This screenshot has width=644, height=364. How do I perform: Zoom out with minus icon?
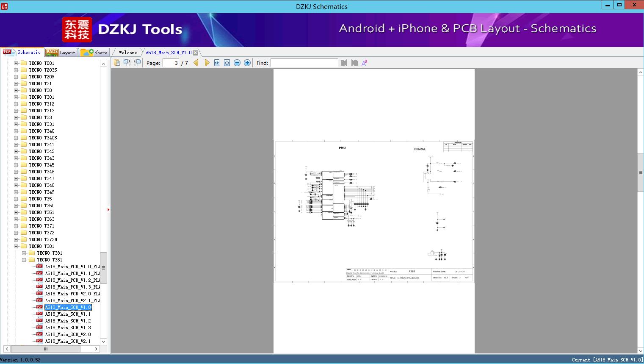tap(237, 63)
